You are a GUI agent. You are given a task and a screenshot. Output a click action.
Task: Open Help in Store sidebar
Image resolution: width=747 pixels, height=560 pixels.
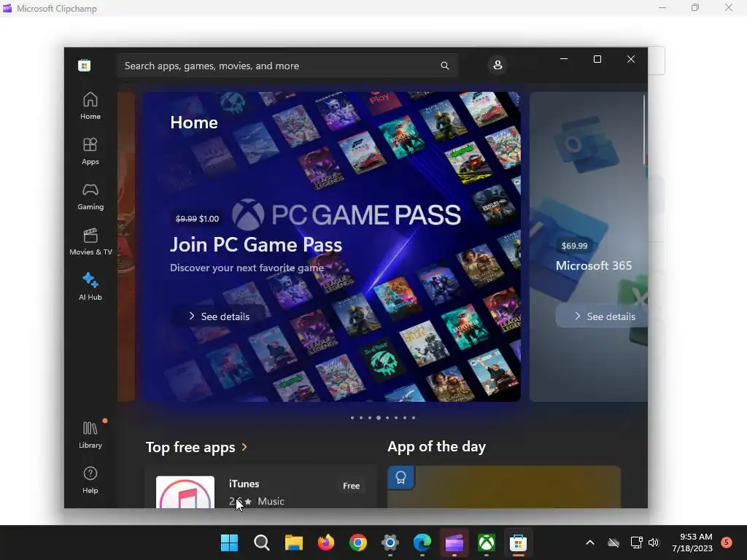coord(90,480)
